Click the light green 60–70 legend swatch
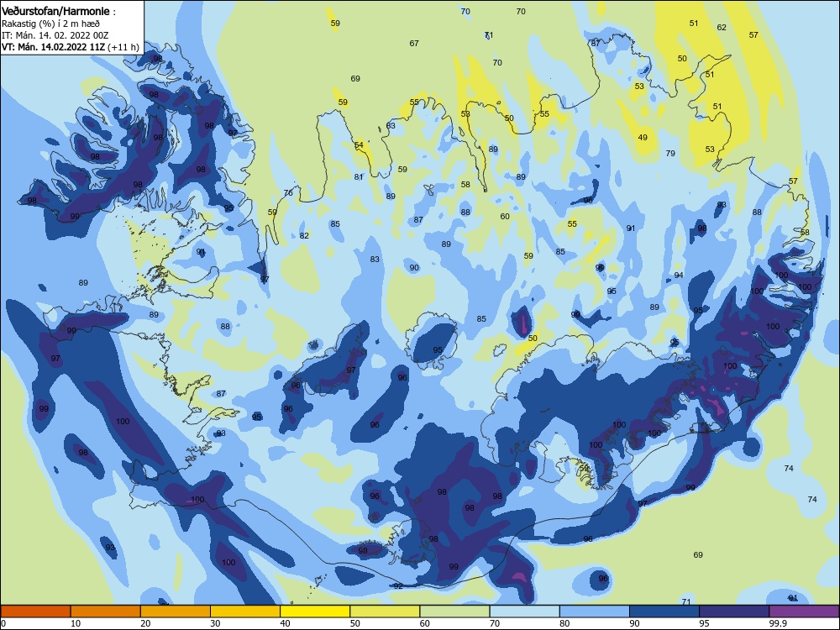 coord(454,612)
